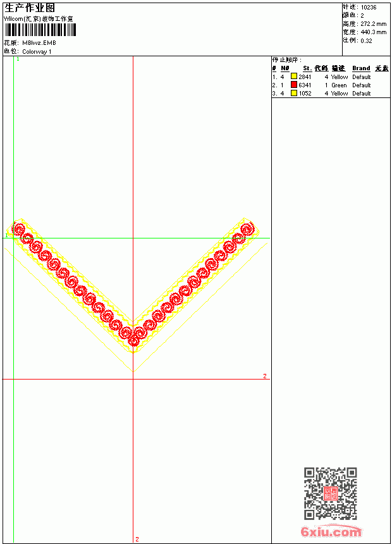The image size is (392, 544).
Task: Click the QR code image
Action: (x=330, y=493)
